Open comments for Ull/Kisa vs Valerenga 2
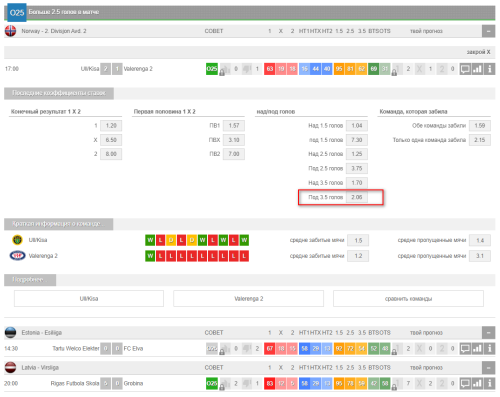Viewport: 500px width, 397px height. pos(465,69)
